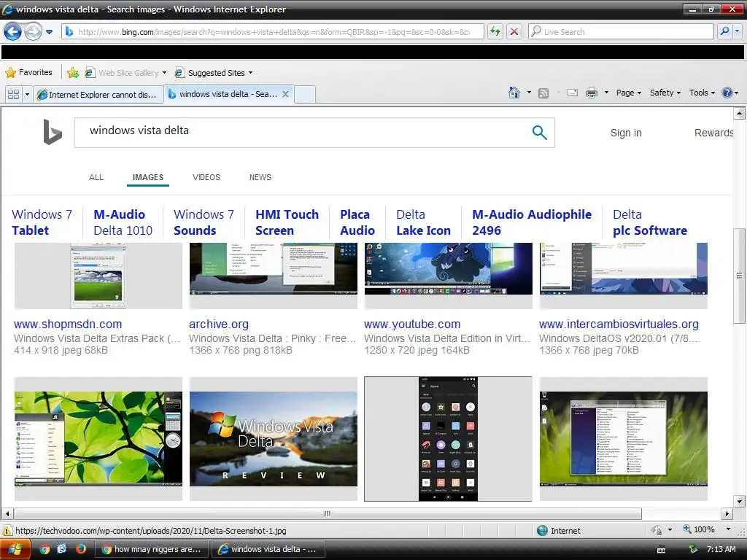Launch the Chrome quick launch icon

coord(44,550)
